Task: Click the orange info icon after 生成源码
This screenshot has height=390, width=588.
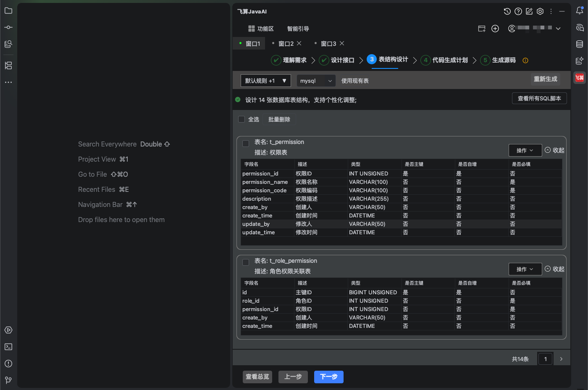Action: (x=525, y=60)
